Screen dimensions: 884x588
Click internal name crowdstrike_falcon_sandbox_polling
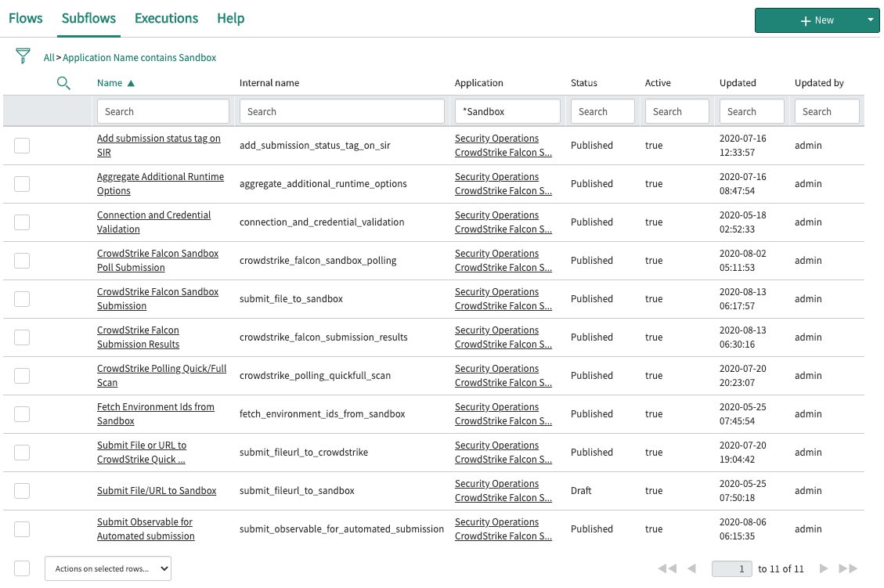318,261
